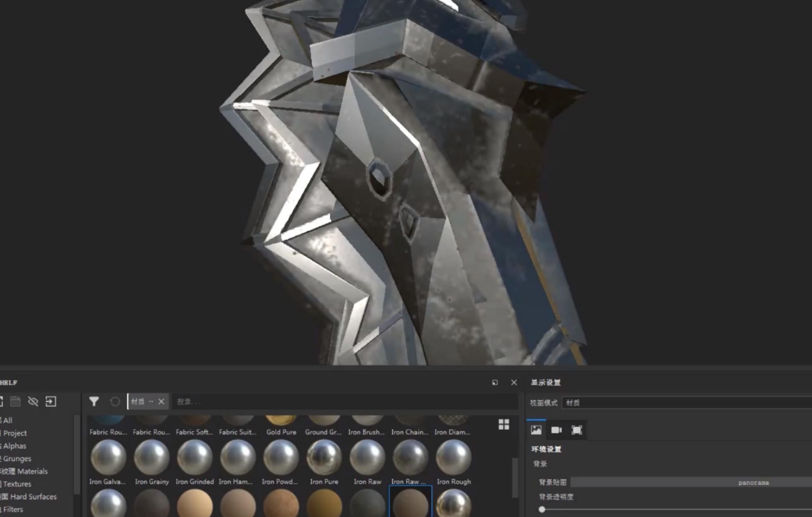Open the environment settings image tab
Image resolution: width=812 pixels, height=517 pixels.
536,430
